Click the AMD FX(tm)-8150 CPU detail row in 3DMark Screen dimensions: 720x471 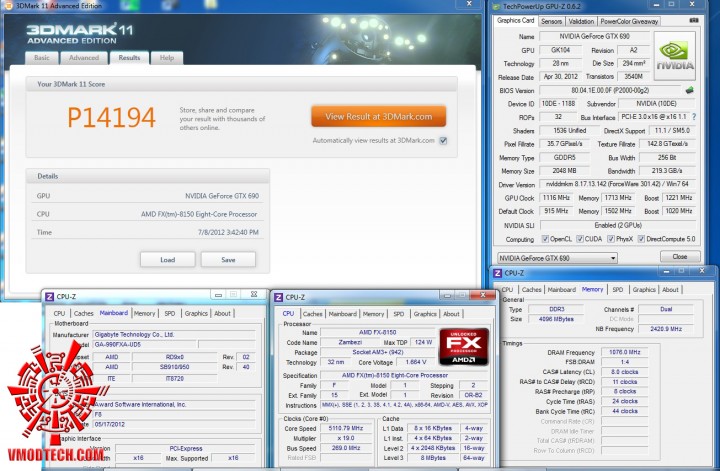tap(148, 214)
